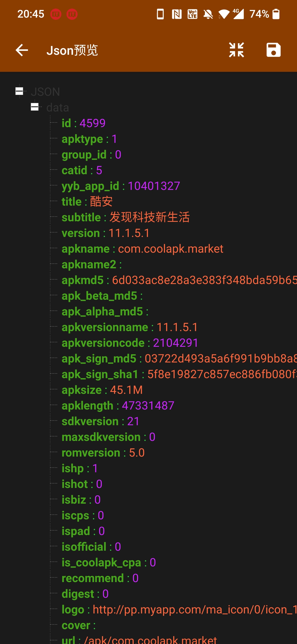Select the 'apk_sign_md5' row
The width and height of the screenshot is (297, 644).
pos(179,359)
